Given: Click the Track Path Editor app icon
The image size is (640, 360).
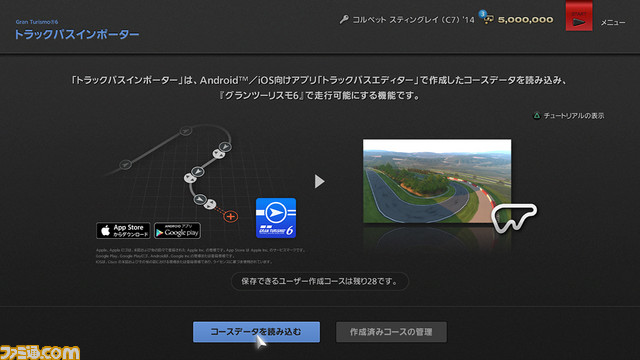Looking at the screenshot, I should [276, 218].
